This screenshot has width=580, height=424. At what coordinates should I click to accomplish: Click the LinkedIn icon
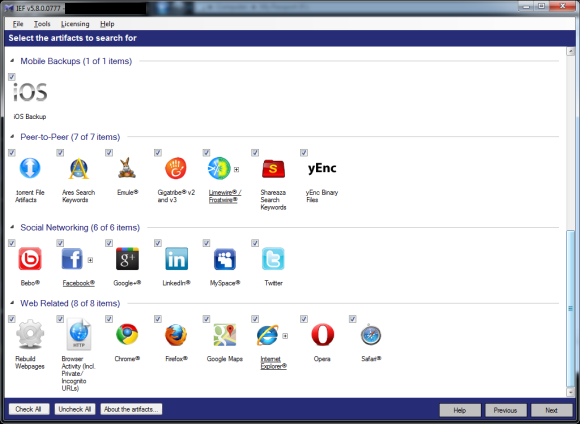click(176, 259)
